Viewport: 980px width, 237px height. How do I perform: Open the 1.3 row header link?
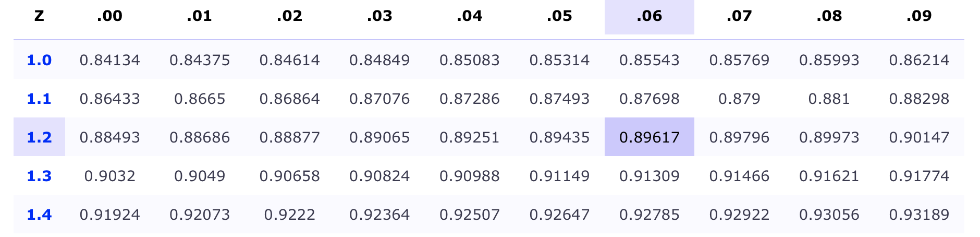coord(39,176)
